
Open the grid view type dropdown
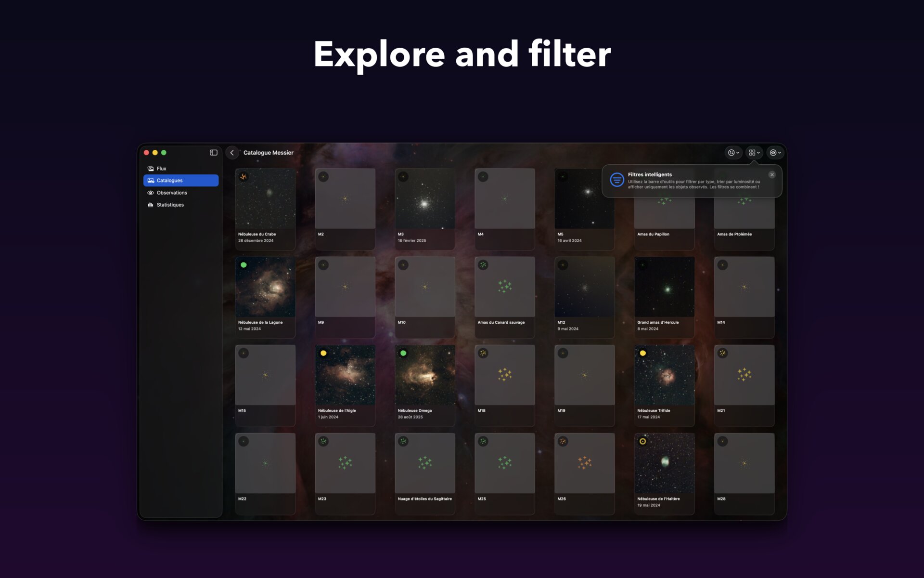pos(754,153)
